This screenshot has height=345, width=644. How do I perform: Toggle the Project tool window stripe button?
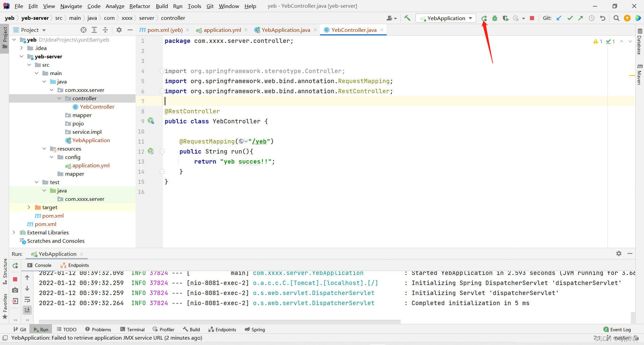coord(5,38)
